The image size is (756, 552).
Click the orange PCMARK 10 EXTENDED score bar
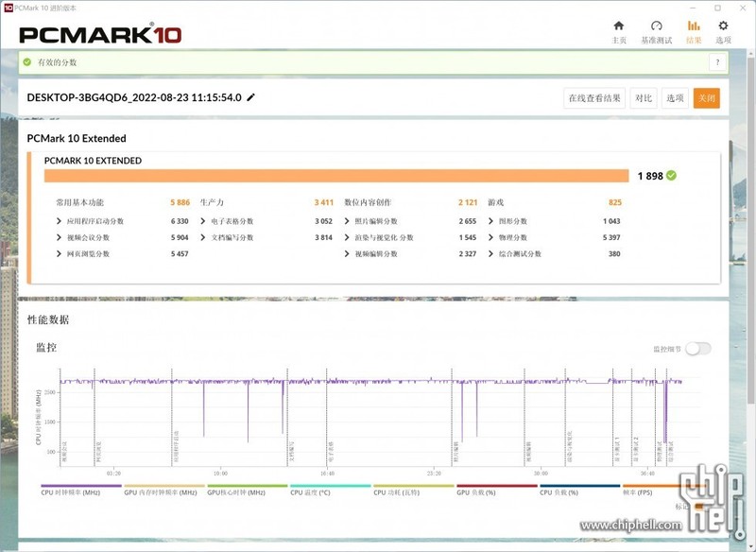click(336, 176)
